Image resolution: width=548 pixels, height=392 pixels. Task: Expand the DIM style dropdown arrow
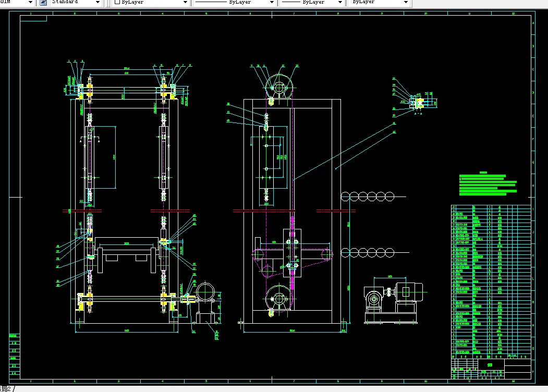[30, 3]
